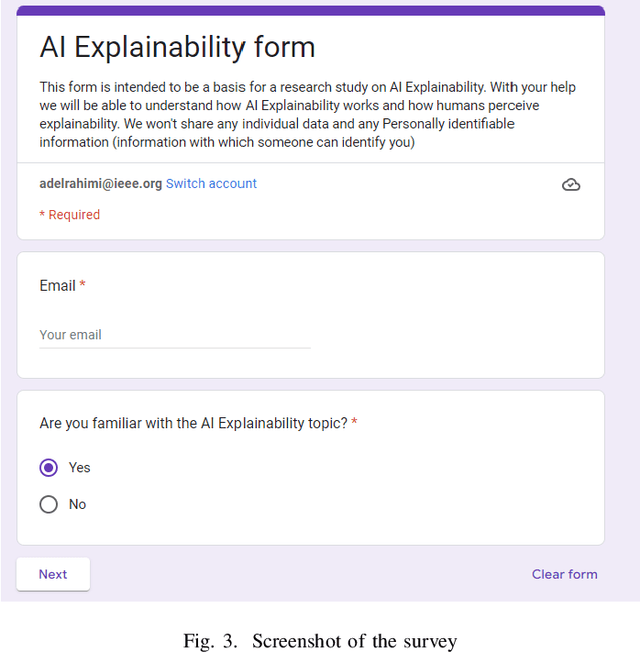640x653 pixels.
Task: Click the red asterisk beside Email
Action: (83, 286)
